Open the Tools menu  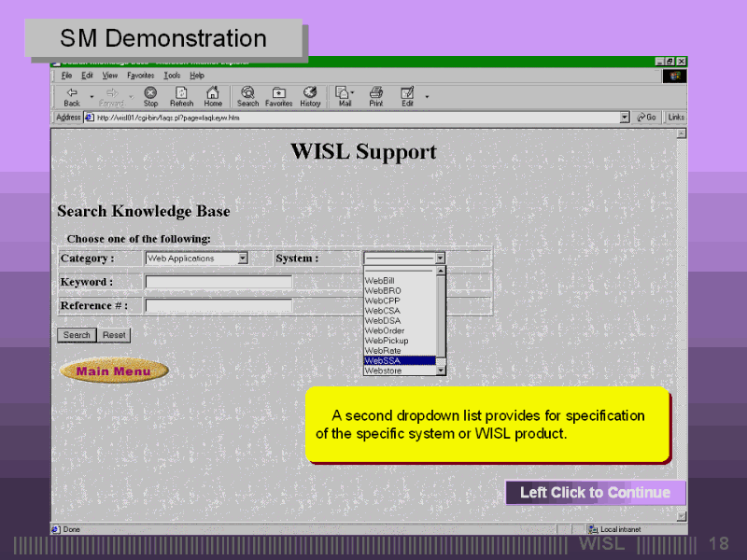point(172,76)
